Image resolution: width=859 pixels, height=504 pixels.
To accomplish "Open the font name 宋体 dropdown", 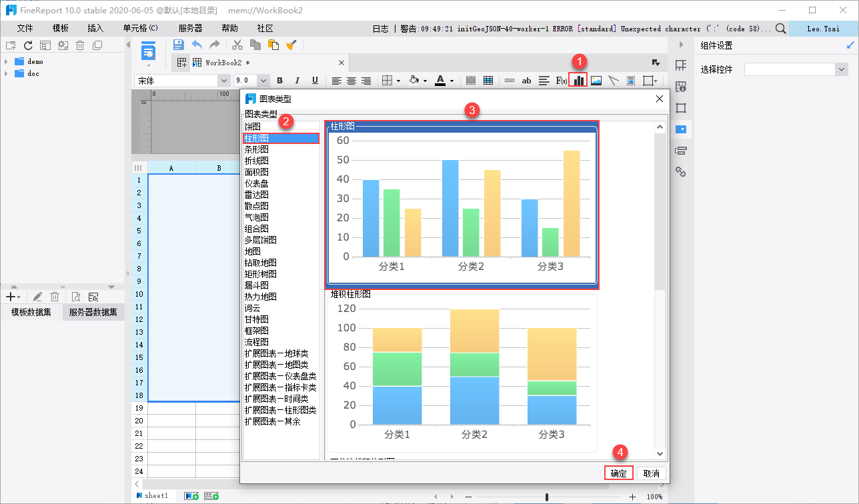I will point(223,81).
